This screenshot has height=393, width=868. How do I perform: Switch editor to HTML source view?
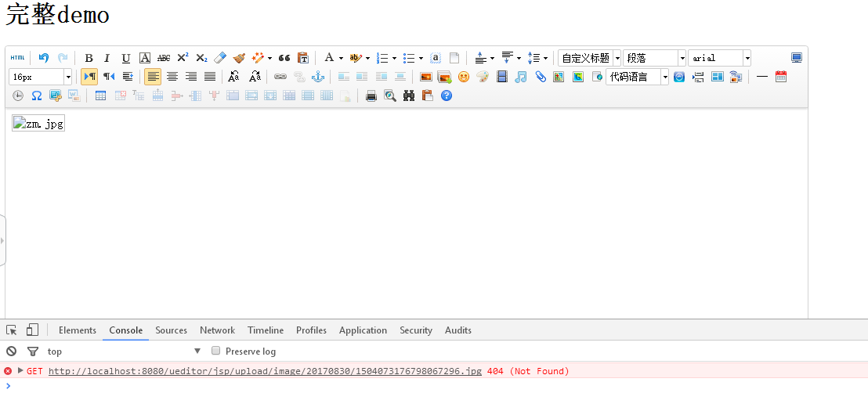18,58
